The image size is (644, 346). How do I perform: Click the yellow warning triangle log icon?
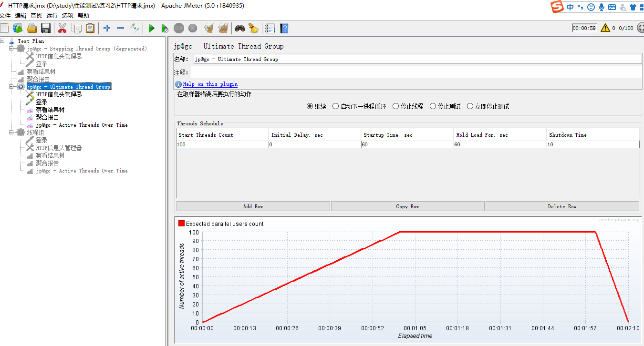605,28
